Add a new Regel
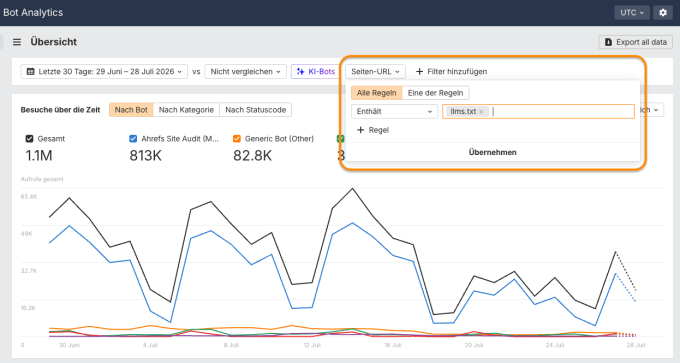The image size is (680, 363). point(373,130)
